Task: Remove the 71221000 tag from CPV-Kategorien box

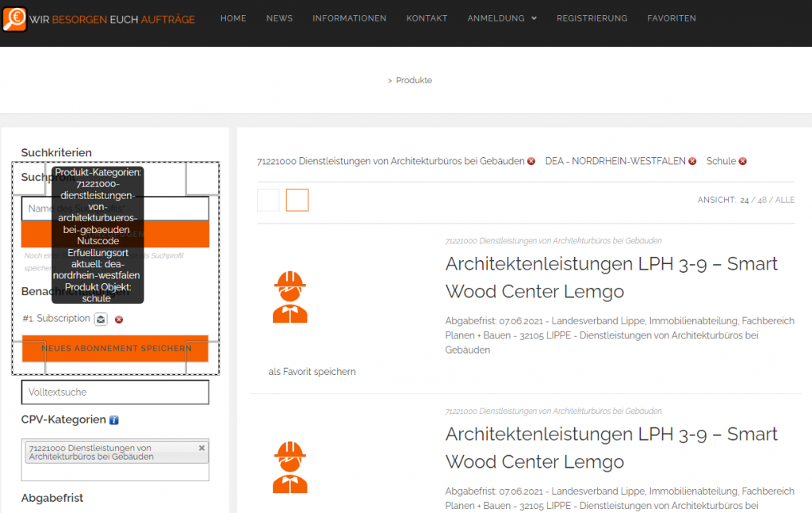Action: pyautogui.click(x=201, y=448)
